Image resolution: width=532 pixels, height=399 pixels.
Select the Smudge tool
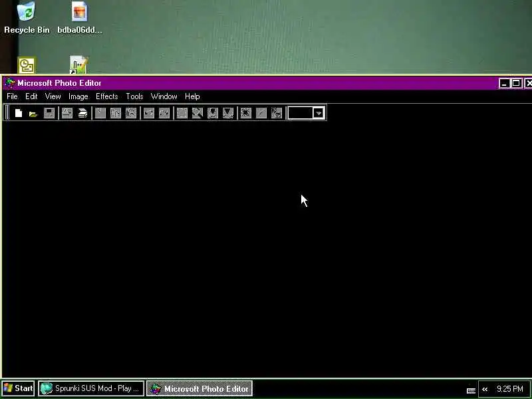[x=213, y=113]
